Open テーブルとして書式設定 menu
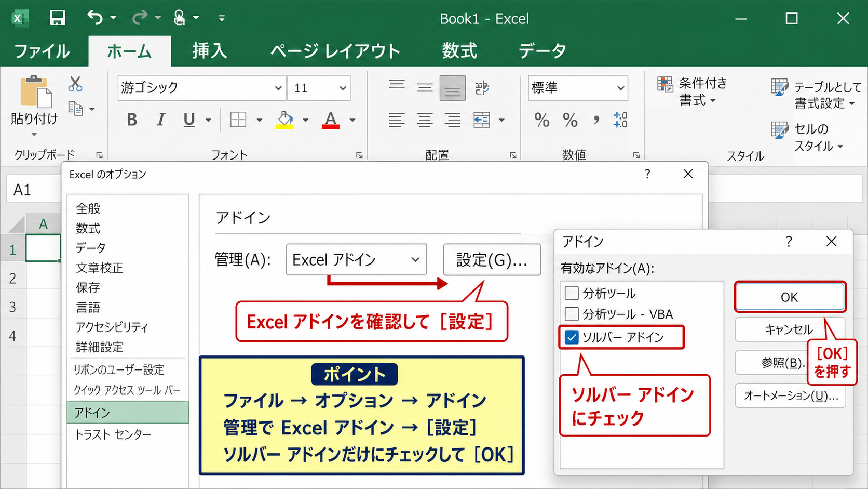The image size is (868, 489). pyautogui.click(x=816, y=95)
